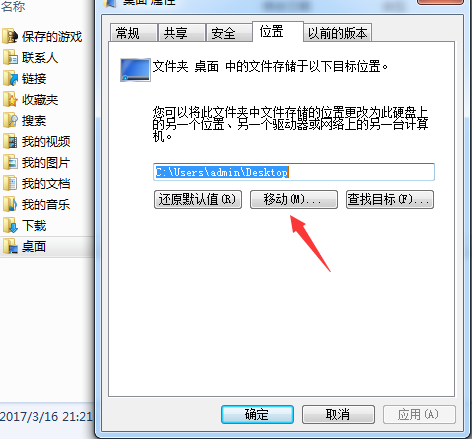Select the 搜索 folder icon
472x439 pixels.
click(x=10, y=120)
